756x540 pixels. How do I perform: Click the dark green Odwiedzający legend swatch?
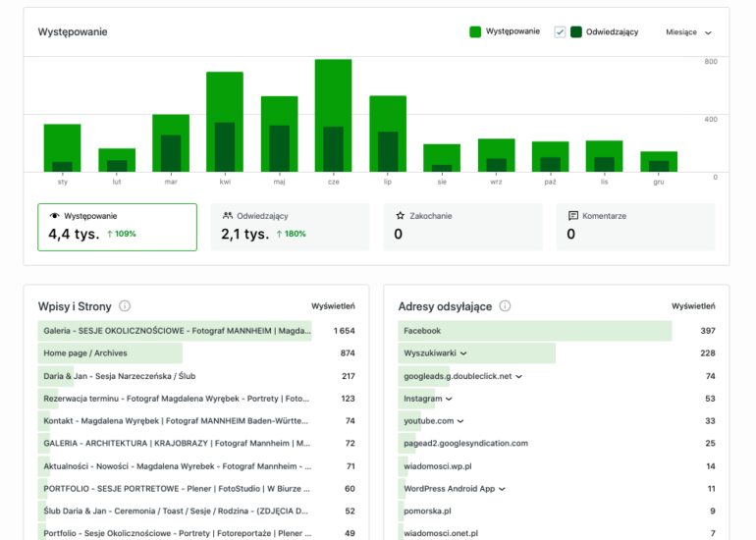pos(576,31)
